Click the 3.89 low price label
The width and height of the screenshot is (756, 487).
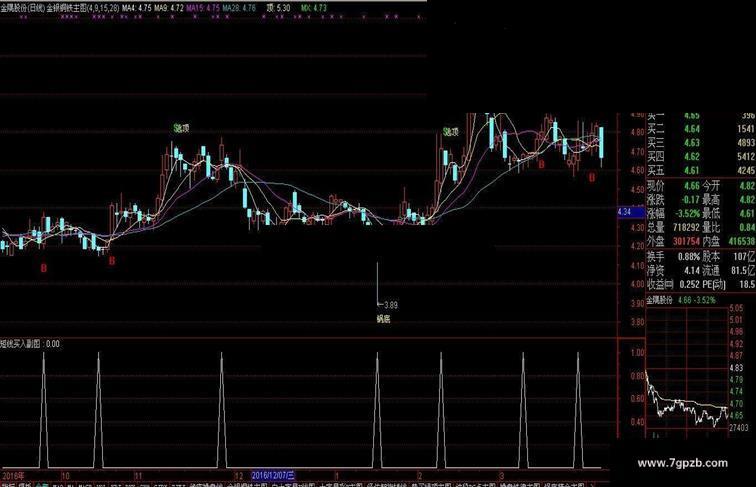pyautogui.click(x=391, y=305)
